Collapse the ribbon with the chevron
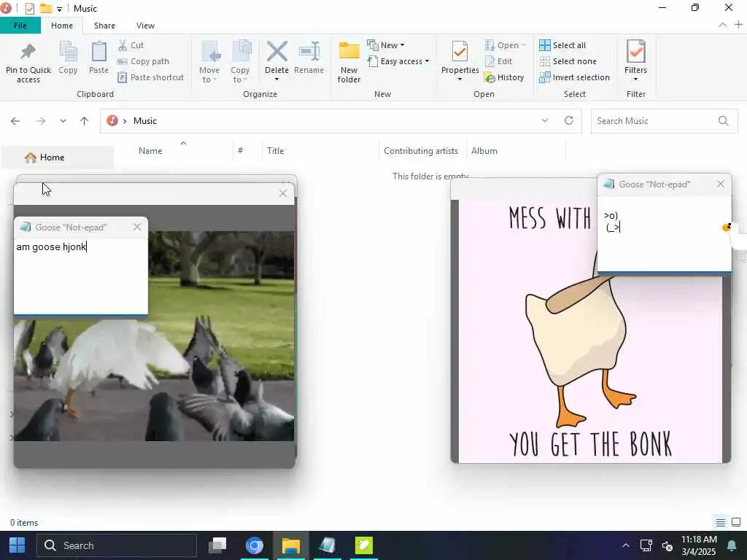Screen dimensions: 747x560 tap(723, 26)
